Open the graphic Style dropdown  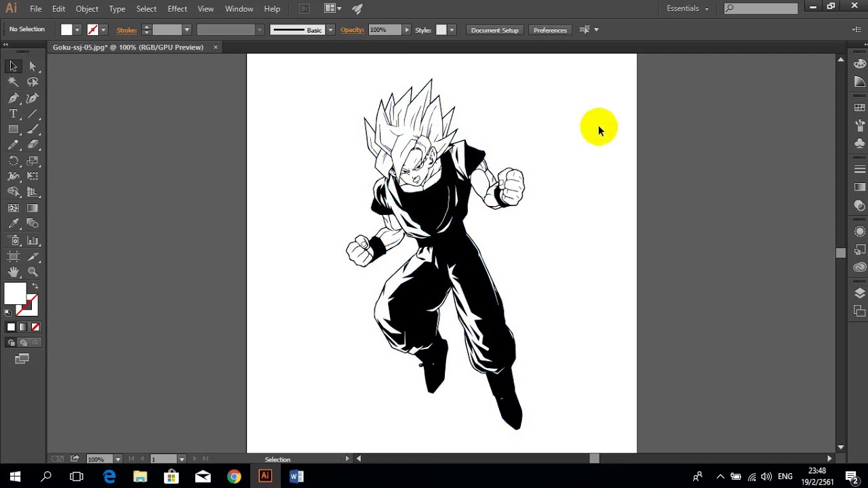(x=452, y=30)
